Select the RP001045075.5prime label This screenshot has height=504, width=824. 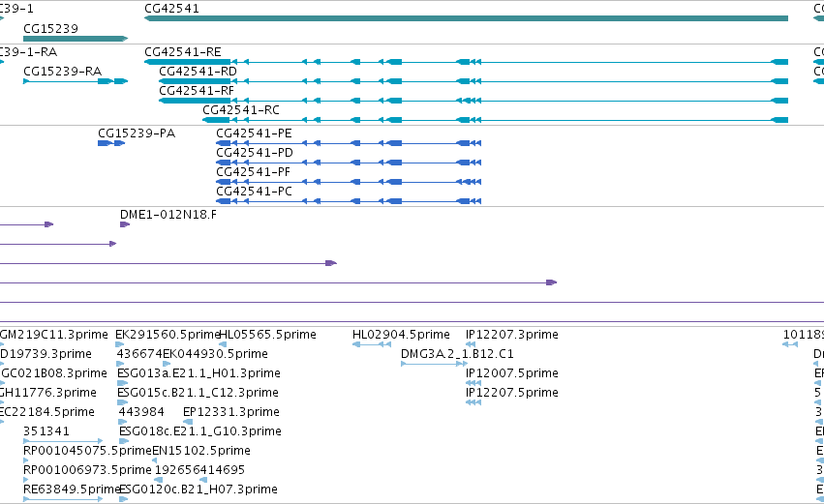coord(87,452)
